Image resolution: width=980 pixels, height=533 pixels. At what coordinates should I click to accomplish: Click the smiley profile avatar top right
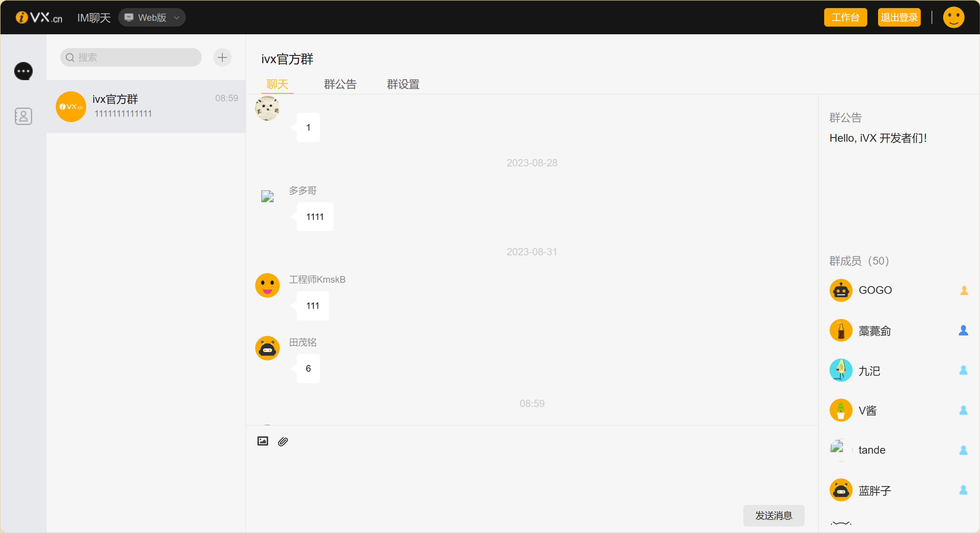click(953, 18)
